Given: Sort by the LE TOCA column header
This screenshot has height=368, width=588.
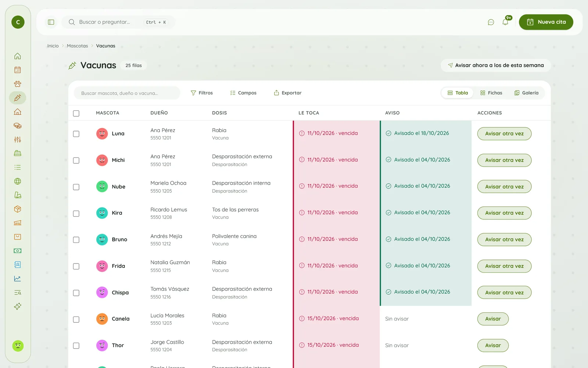Looking at the screenshot, I should [309, 113].
